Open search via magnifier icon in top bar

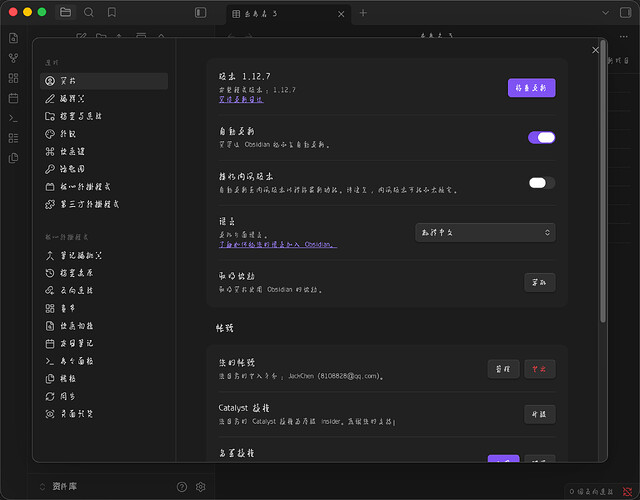click(x=89, y=12)
